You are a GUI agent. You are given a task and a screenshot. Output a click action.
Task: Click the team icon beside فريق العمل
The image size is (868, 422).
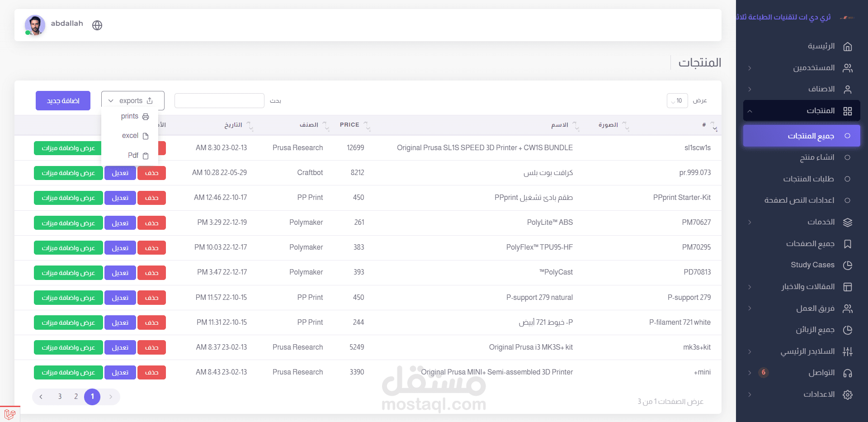(848, 308)
